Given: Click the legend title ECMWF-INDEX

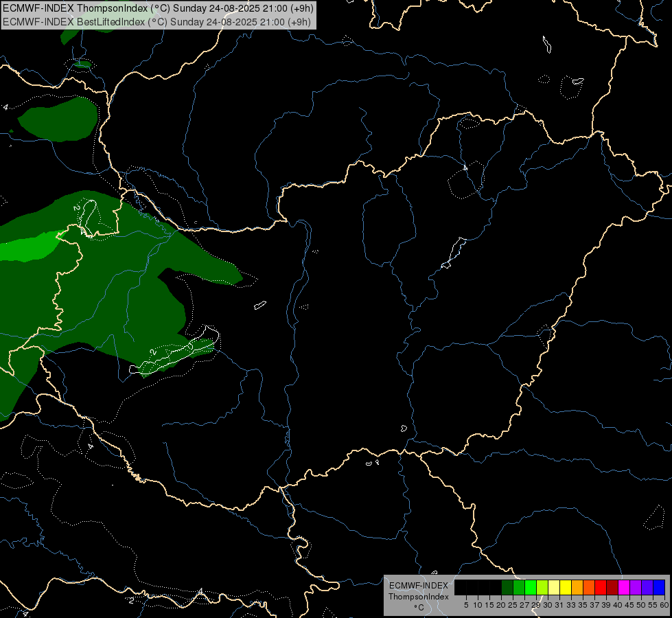Looking at the screenshot, I should click(419, 586).
